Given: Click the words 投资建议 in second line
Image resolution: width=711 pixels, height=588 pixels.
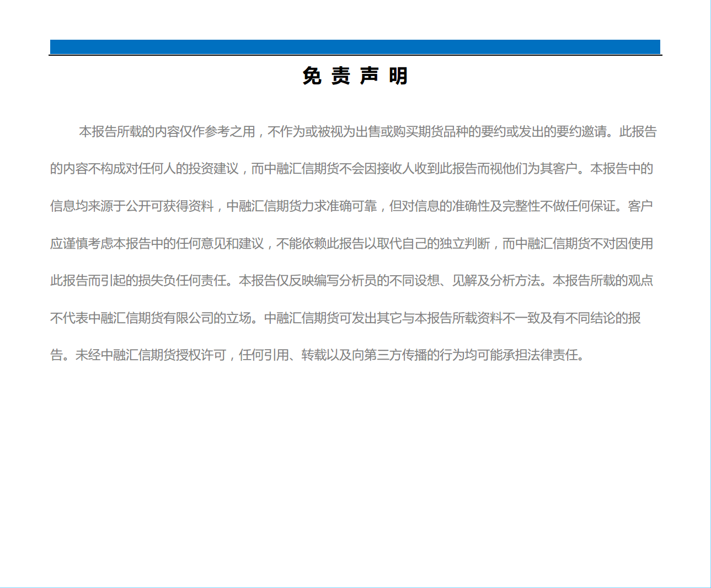Looking at the screenshot, I should (213, 169).
